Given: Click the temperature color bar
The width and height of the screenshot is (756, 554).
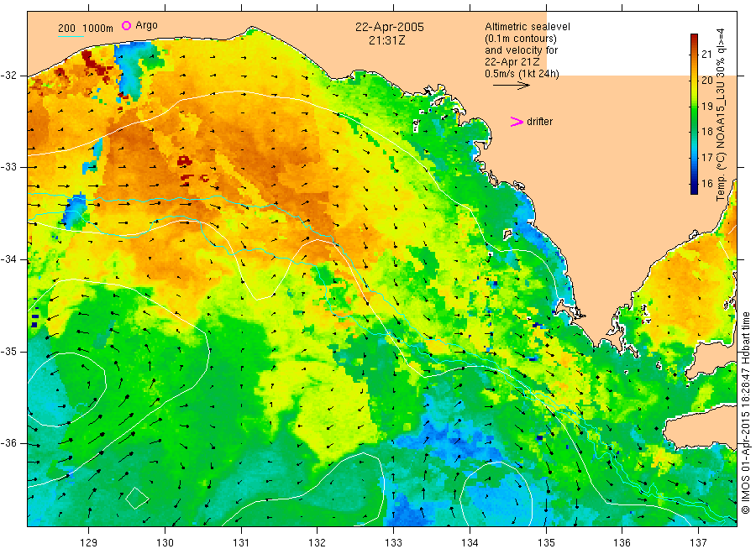Looking at the screenshot, I should pos(694,113).
